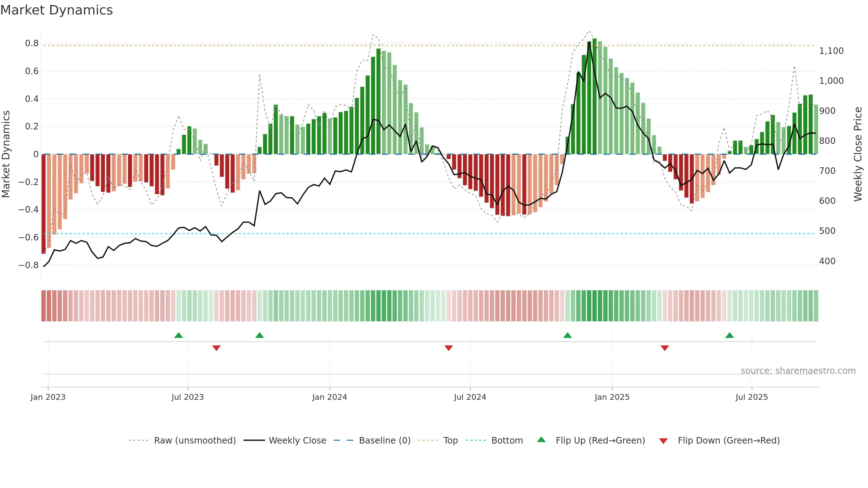Click the Jul 2024 x-axis label
Screen dimensions: 868x488
pyautogui.click(x=470, y=397)
